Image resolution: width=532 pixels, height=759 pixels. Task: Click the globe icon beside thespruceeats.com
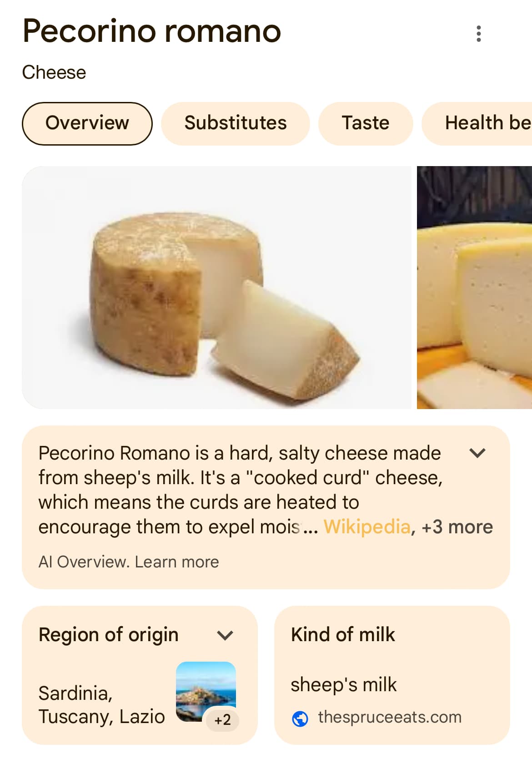[x=300, y=719]
